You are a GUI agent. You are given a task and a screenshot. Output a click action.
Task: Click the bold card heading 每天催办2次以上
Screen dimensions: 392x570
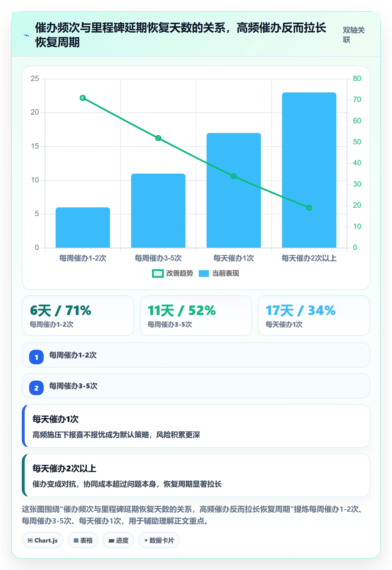click(64, 469)
